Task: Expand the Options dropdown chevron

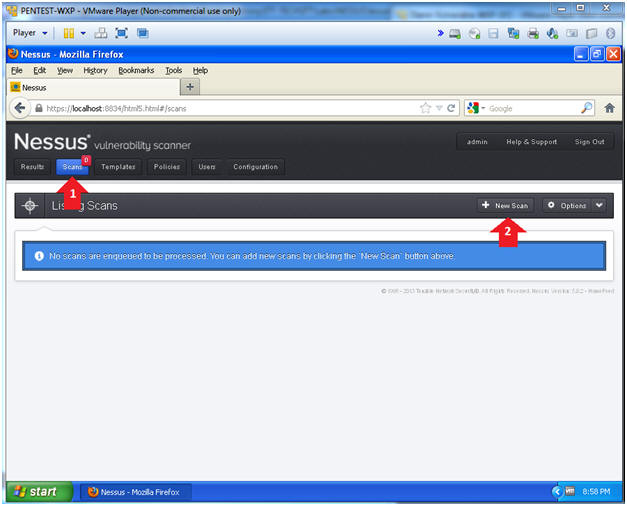Action: point(599,205)
